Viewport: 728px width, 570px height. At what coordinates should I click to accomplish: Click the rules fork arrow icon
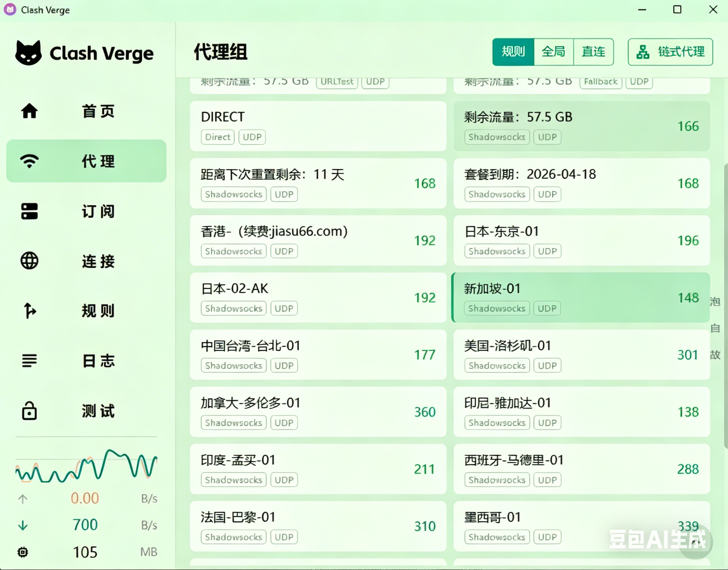[x=29, y=311]
